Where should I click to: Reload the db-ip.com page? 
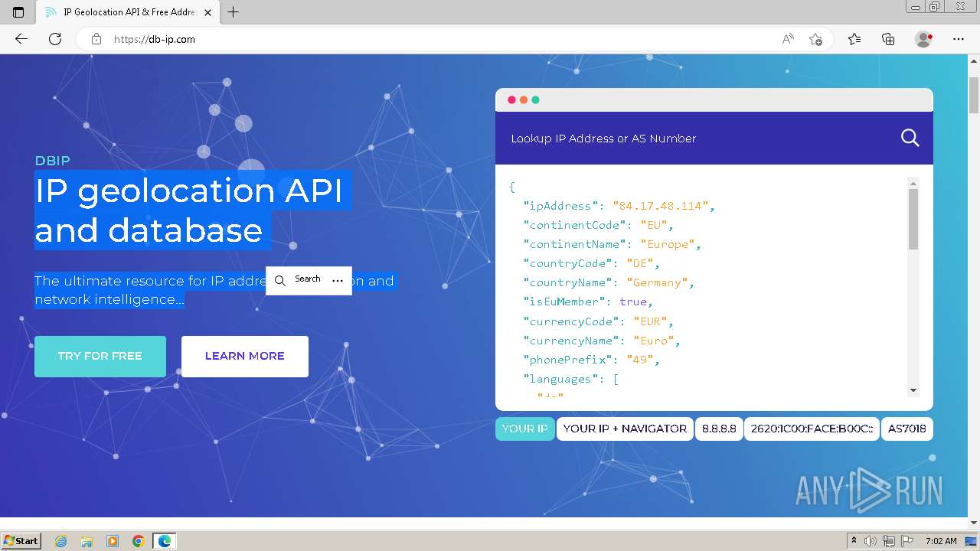click(55, 39)
